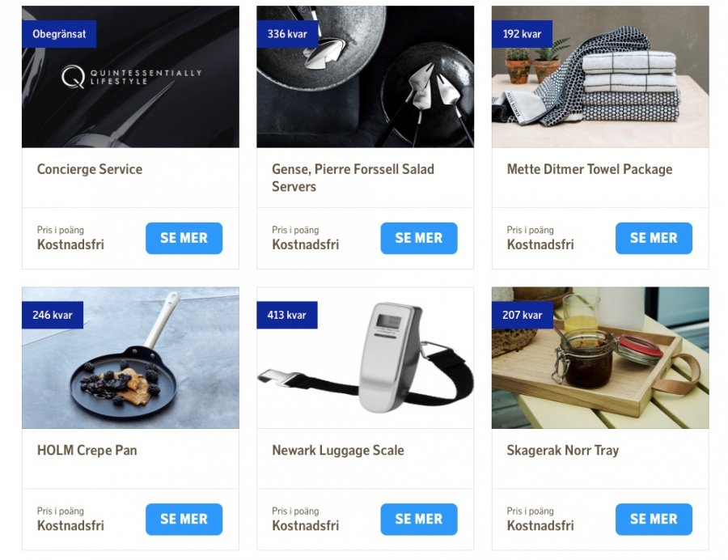Open SE MER for Newark Luggage Scale
The height and width of the screenshot is (560, 728).
point(419,520)
